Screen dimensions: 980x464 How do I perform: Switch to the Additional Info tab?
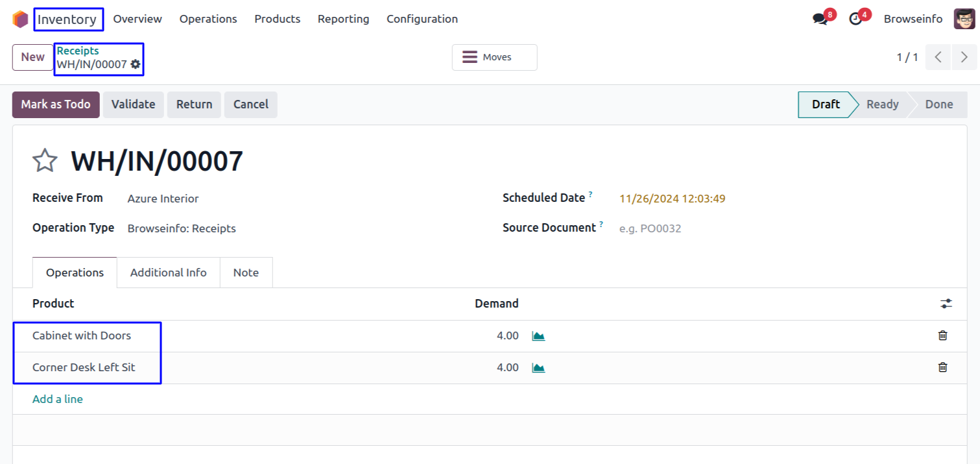point(168,273)
